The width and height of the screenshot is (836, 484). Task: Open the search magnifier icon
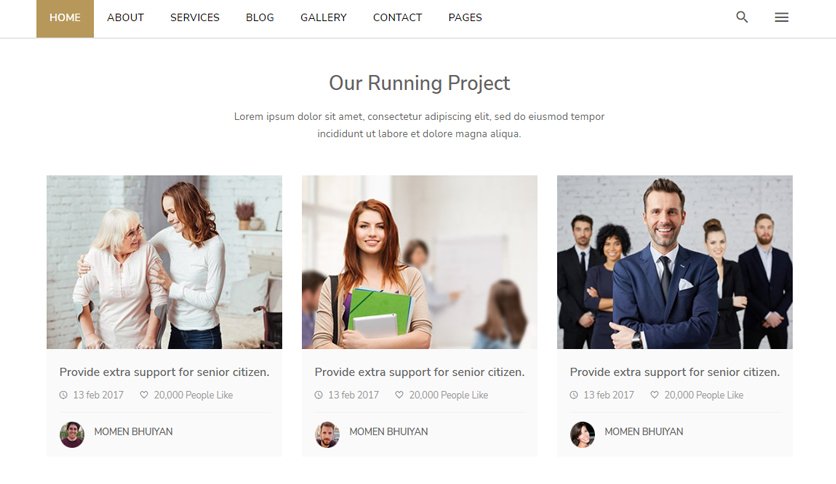742,17
